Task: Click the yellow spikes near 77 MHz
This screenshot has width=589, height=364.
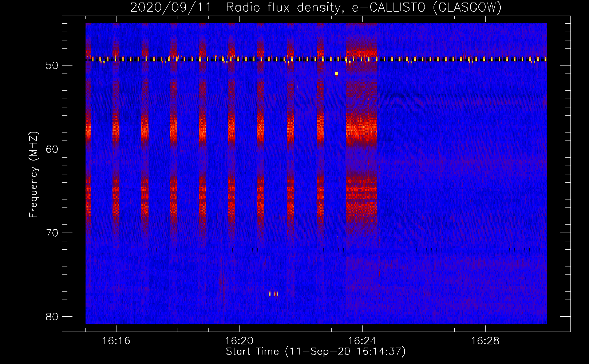Action: 273,294
